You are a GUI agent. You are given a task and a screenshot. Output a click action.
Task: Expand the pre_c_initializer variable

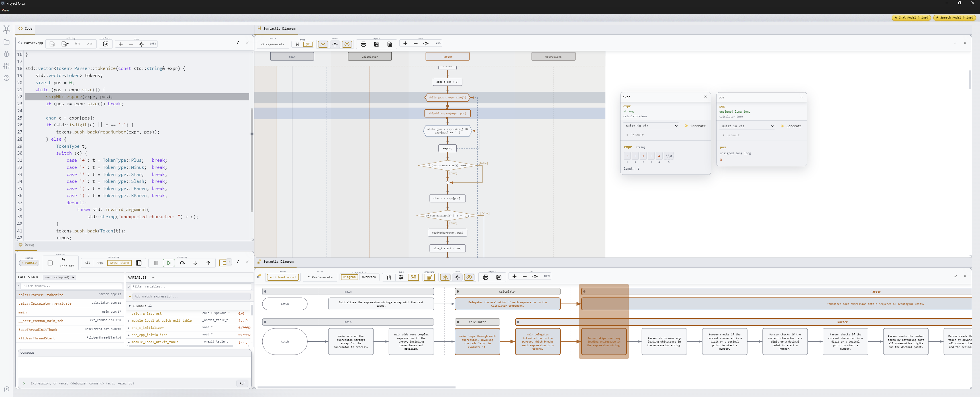[x=129, y=328]
